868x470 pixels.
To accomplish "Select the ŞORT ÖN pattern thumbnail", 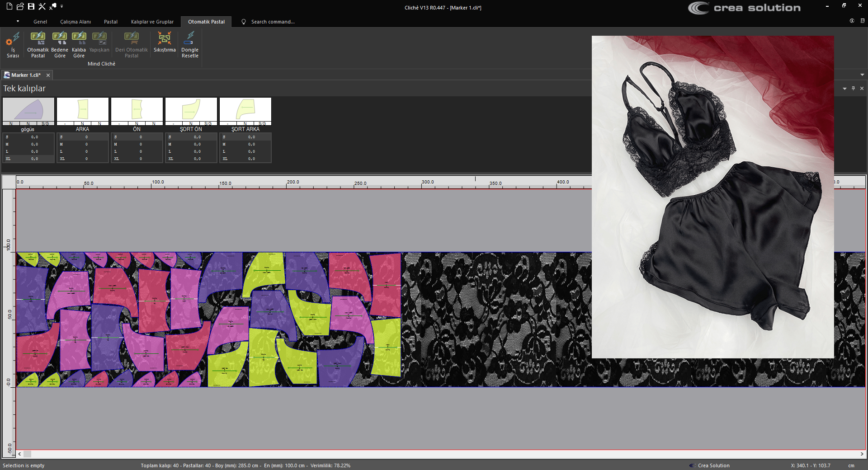I will (x=191, y=110).
